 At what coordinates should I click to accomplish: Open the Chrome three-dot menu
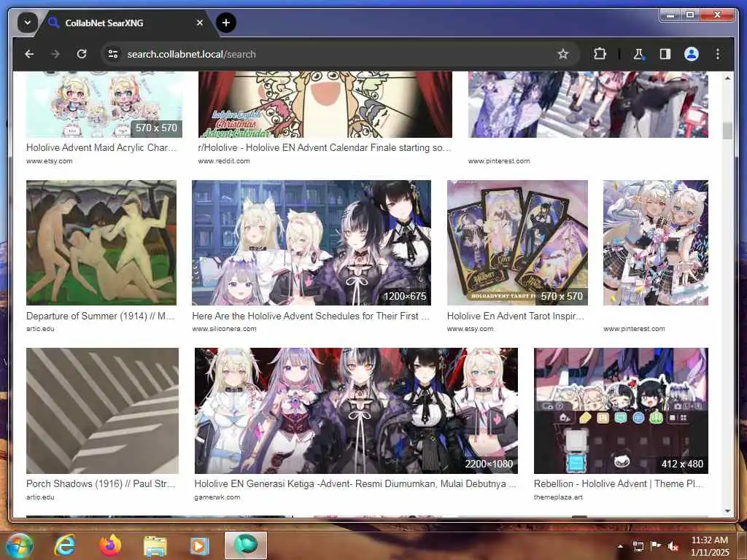718,54
